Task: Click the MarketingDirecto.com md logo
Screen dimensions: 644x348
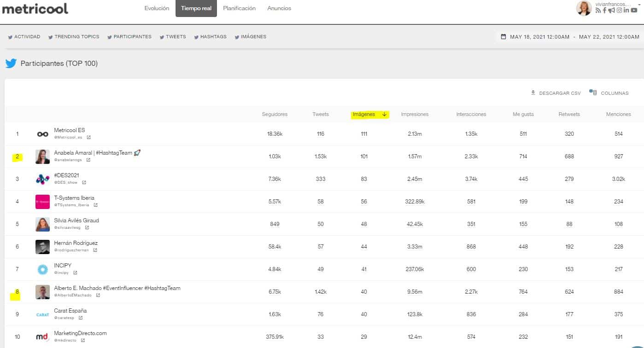Action: point(42,337)
